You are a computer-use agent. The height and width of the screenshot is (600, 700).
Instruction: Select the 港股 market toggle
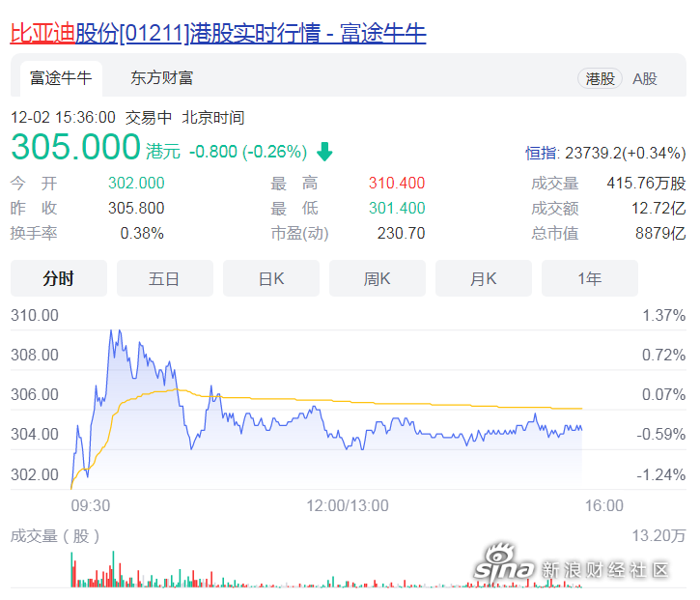click(x=600, y=79)
